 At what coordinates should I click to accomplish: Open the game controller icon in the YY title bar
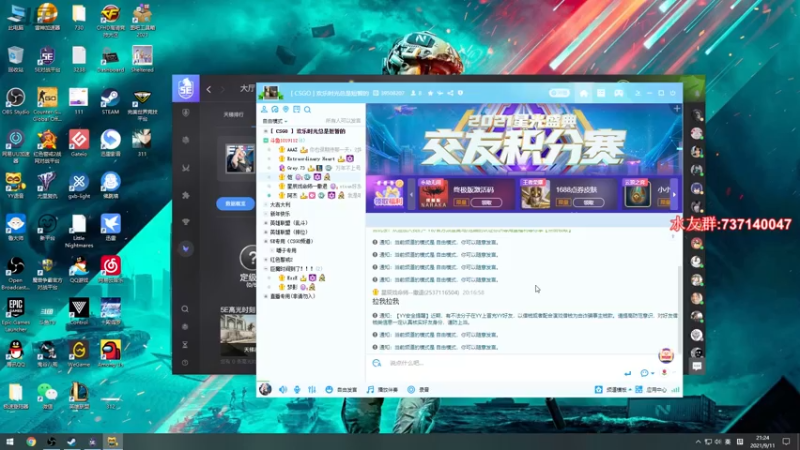619,93
